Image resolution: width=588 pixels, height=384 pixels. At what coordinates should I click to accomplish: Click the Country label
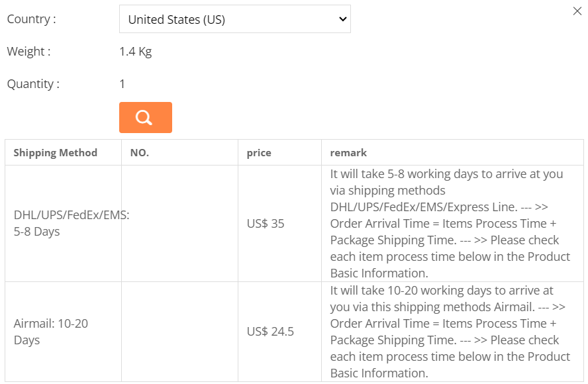click(x=31, y=19)
